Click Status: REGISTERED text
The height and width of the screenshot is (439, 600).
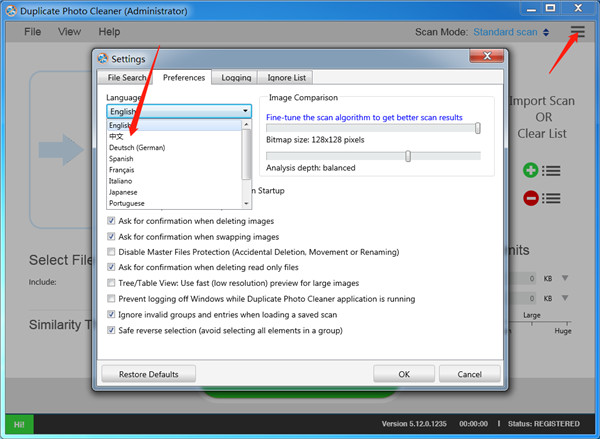(x=544, y=424)
